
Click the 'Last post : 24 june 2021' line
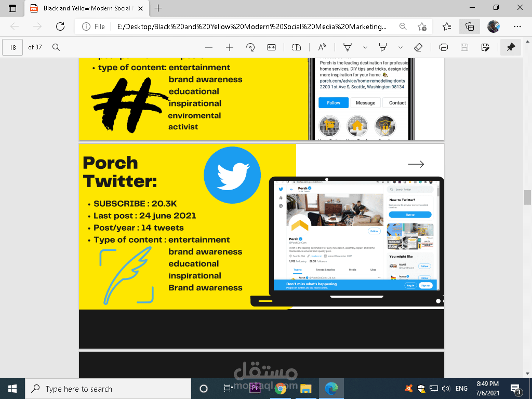pyautogui.click(x=144, y=216)
